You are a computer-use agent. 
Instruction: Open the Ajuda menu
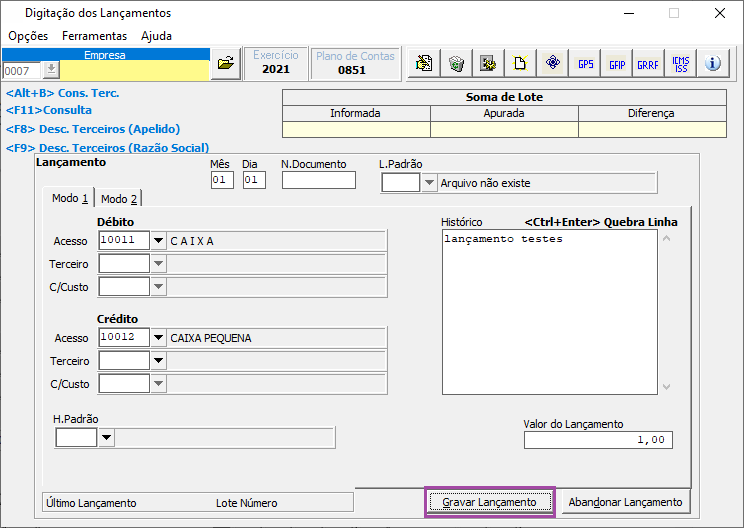156,36
